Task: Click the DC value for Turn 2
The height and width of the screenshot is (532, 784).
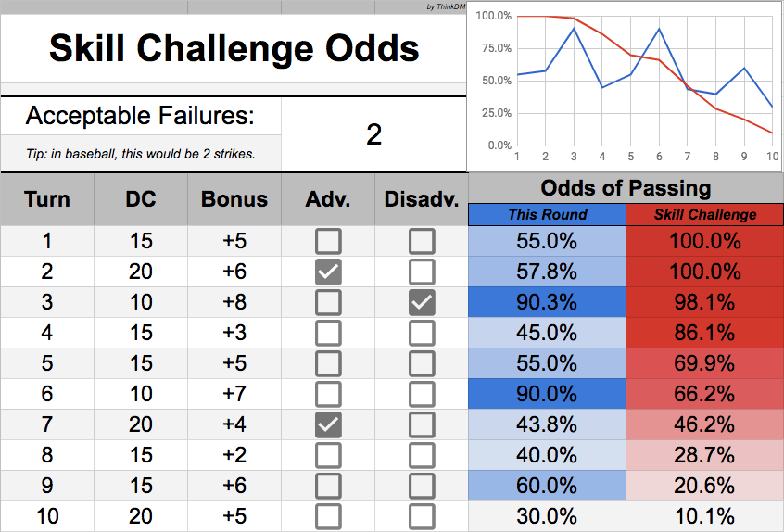Action: pos(141,272)
